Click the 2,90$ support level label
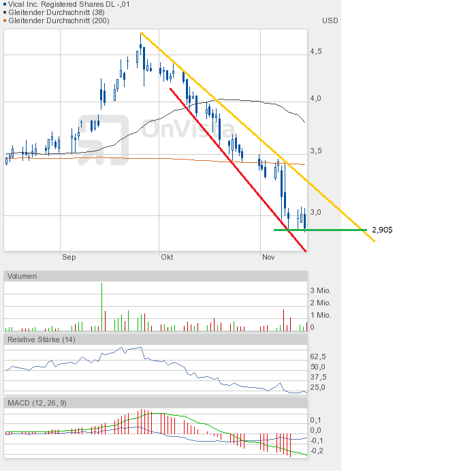This screenshot has width=476, height=471. (382, 230)
